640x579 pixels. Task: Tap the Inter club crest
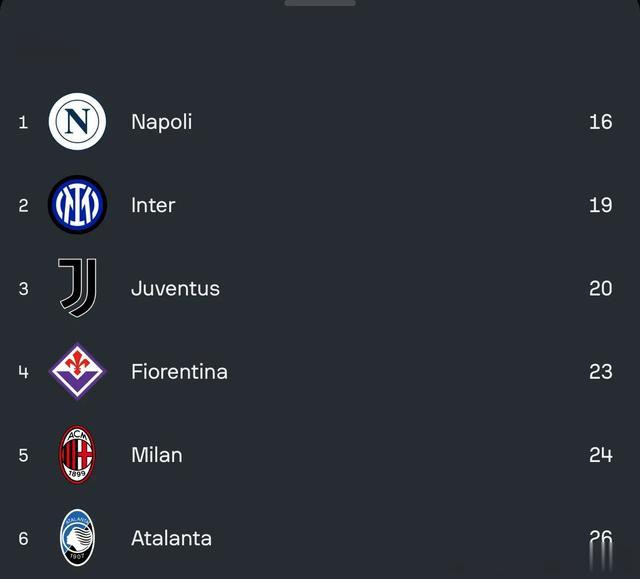(x=77, y=205)
